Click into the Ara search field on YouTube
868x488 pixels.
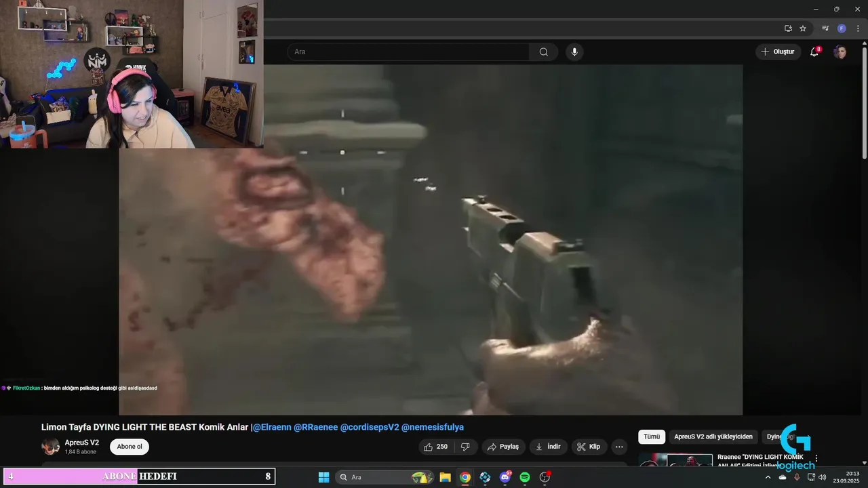tap(408, 52)
